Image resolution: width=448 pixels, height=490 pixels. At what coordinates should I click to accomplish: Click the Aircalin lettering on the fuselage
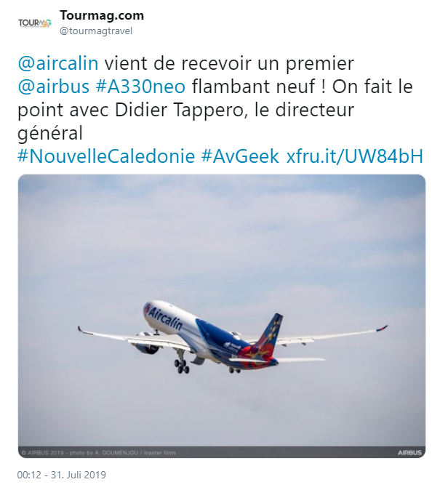[165, 318]
